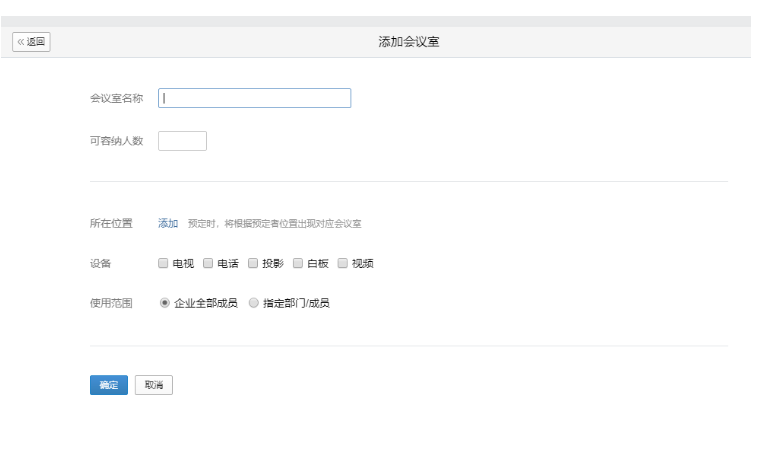Click the 设备 row label
Viewport: 772px width, 465px height.
click(101, 263)
